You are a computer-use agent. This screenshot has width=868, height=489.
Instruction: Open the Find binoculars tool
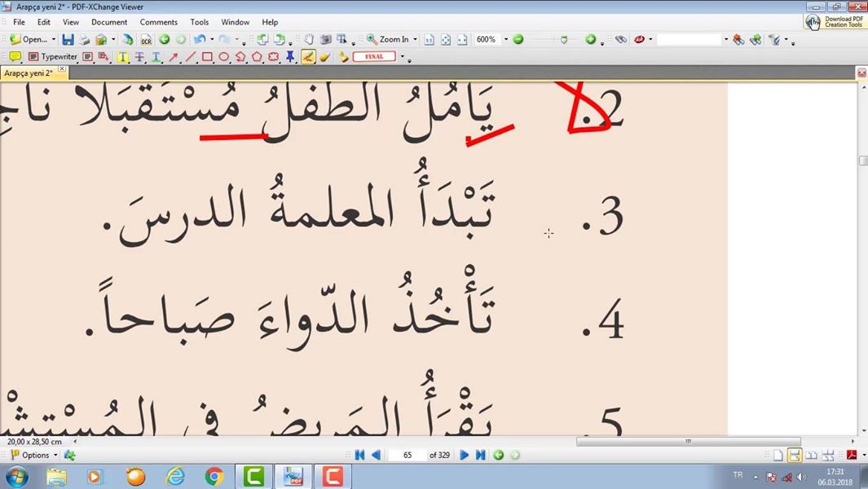621,39
